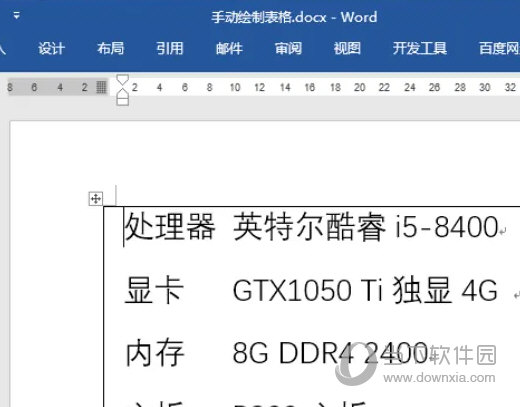520x407 pixels.
Task: Click the table move handle icon
Action: 96,199
